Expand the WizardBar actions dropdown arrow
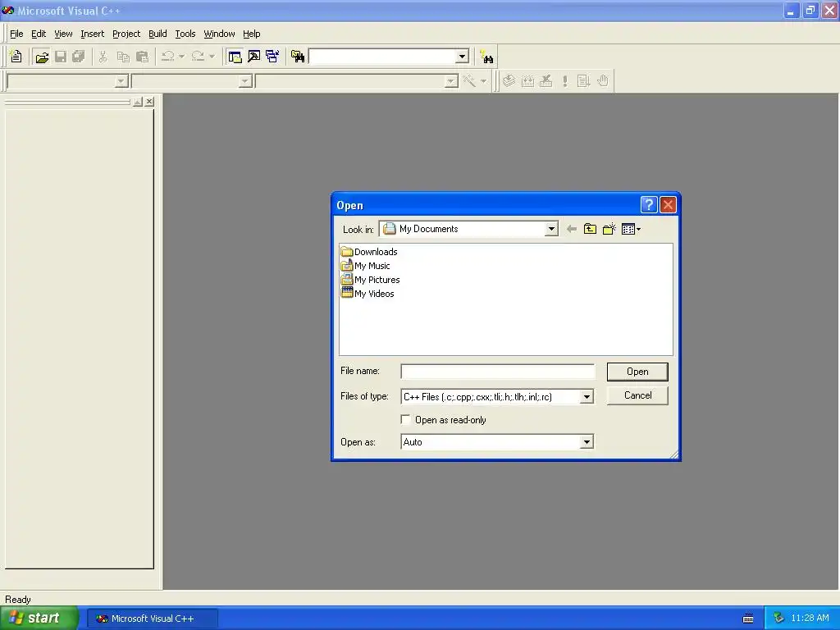The height and width of the screenshot is (630, 840). pyautogui.click(x=483, y=81)
